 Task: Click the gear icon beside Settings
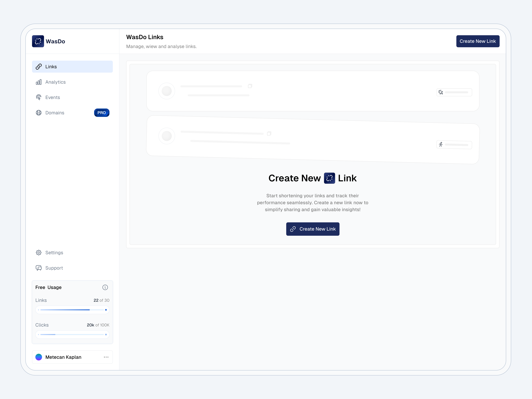(x=39, y=253)
